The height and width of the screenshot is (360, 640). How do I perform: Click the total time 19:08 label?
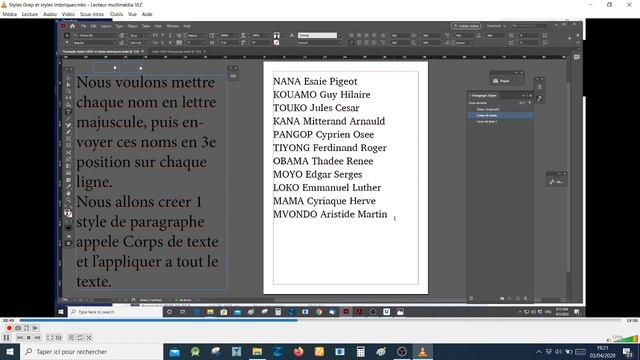coord(631,320)
